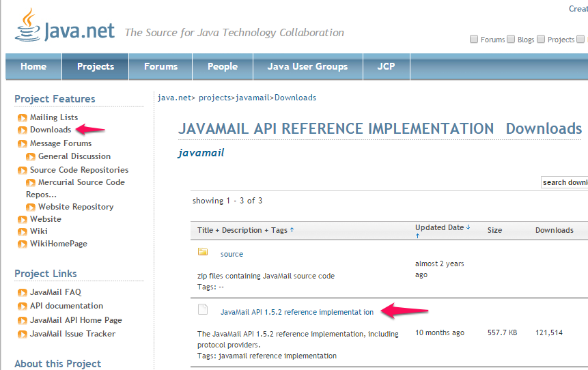Image resolution: width=588 pixels, height=370 pixels.
Task: Open the People navigation tab
Action: [223, 66]
